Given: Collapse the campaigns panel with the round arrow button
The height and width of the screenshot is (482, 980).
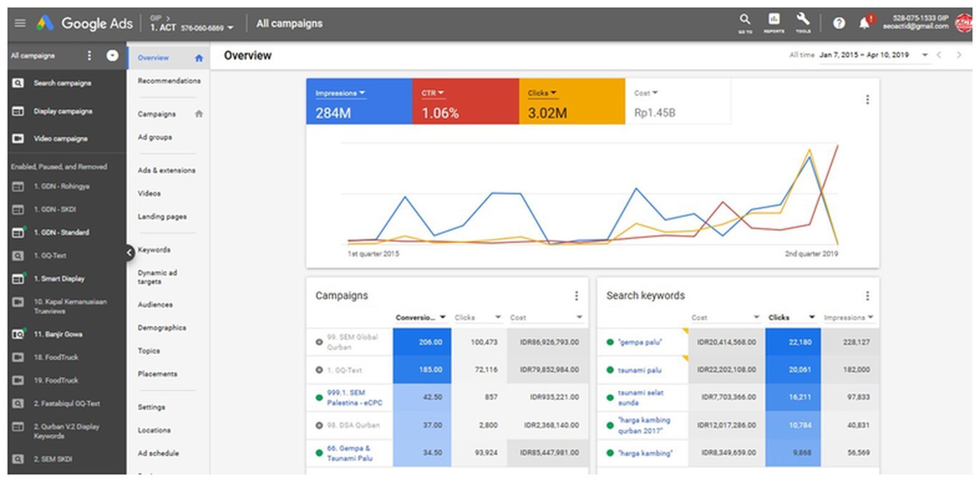Looking at the screenshot, I should pyautogui.click(x=113, y=55).
